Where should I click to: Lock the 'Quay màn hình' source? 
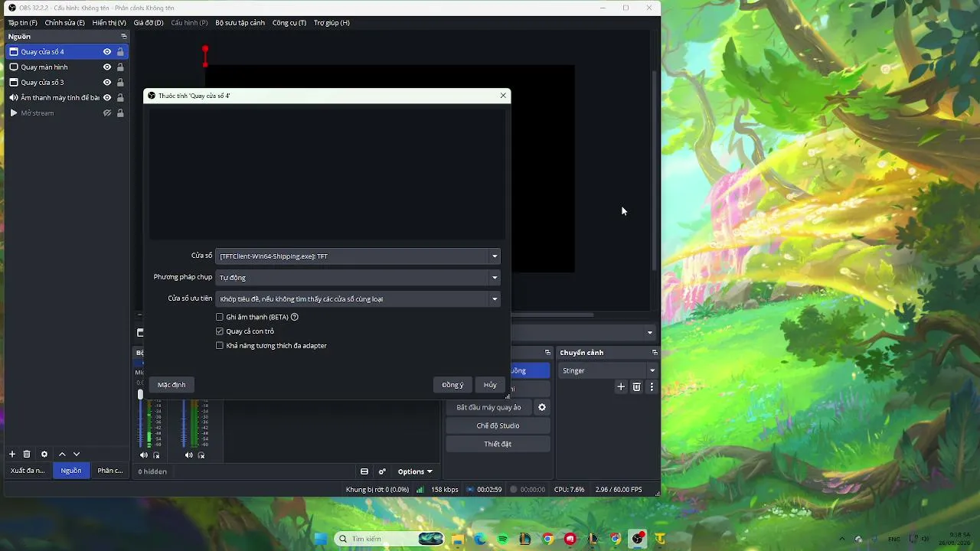click(120, 67)
